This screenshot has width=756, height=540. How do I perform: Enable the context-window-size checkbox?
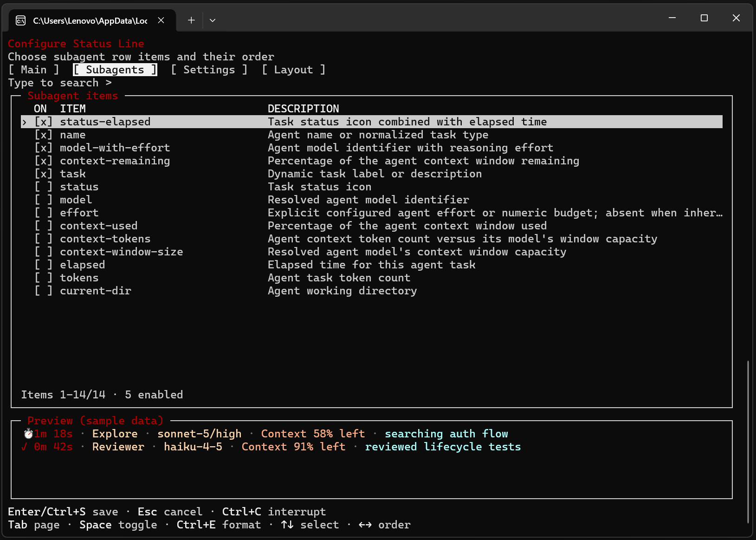coord(44,252)
